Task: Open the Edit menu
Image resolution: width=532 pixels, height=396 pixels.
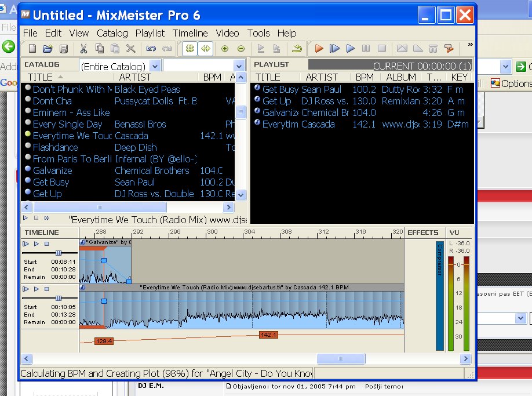Action: tap(53, 33)
